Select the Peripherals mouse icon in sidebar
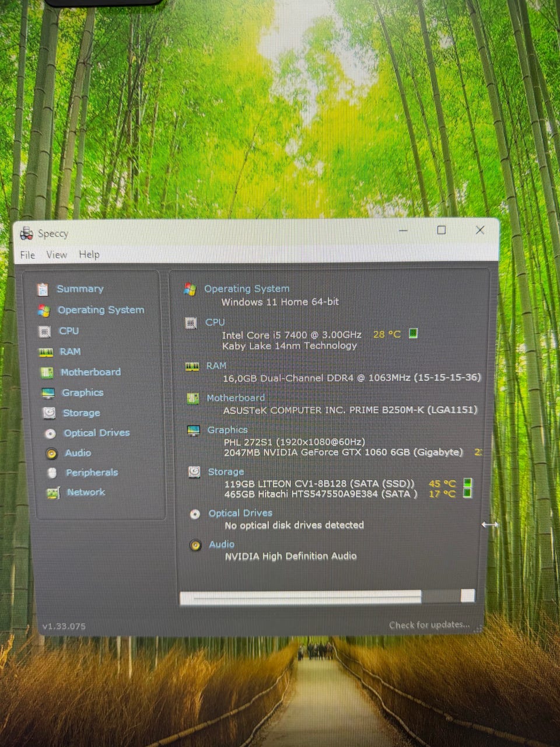The image size is (560, 747). pos(52,473)
